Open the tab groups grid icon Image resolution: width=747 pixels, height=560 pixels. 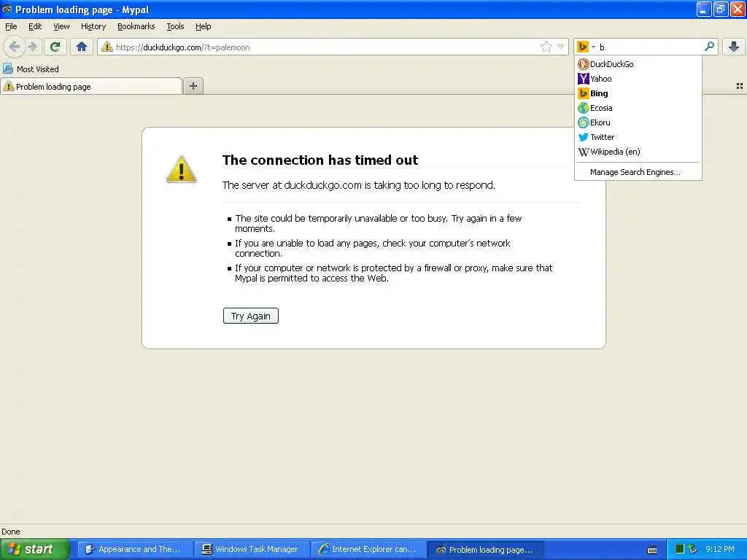pos(740,86)
